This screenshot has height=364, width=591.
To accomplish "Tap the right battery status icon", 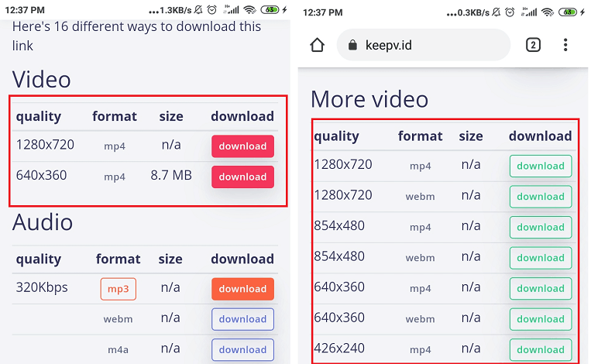I will pyautogui.click(x=568, y=12).
